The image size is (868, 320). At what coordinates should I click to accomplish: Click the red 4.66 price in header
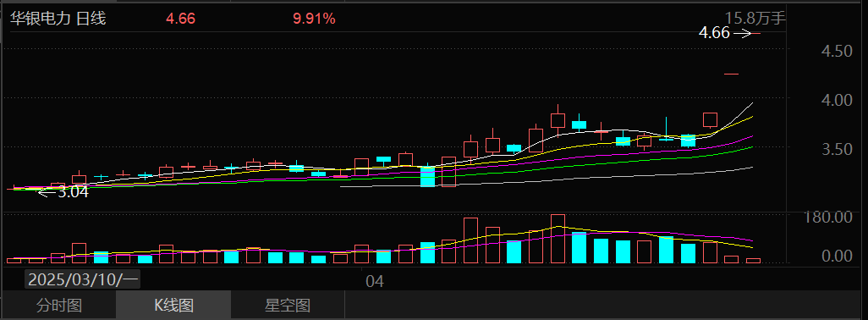click(x=180, y=19)
